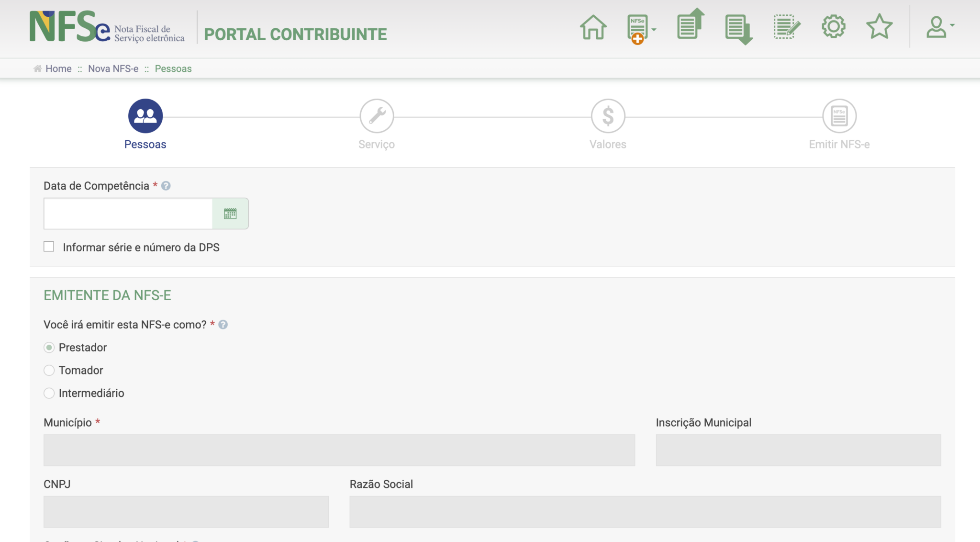Show help for emitir NFS-e como
Image resolution: width=980 pixels, height=542 pixels.
(x=223, y=325)
